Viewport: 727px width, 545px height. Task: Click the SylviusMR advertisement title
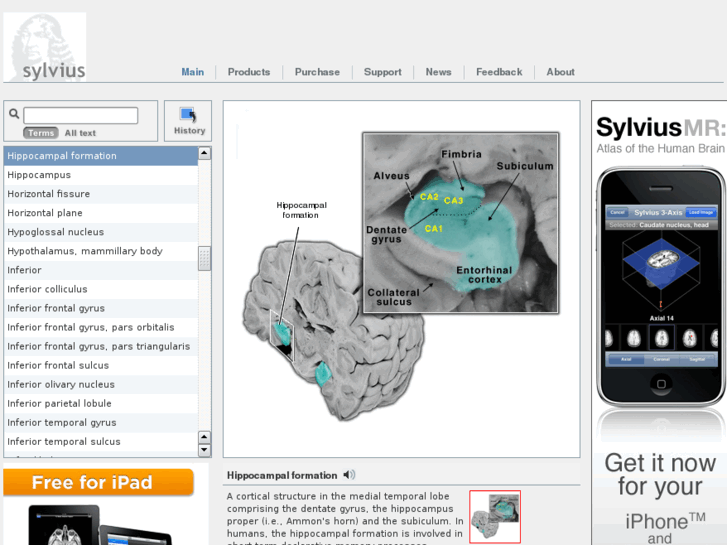661,128
